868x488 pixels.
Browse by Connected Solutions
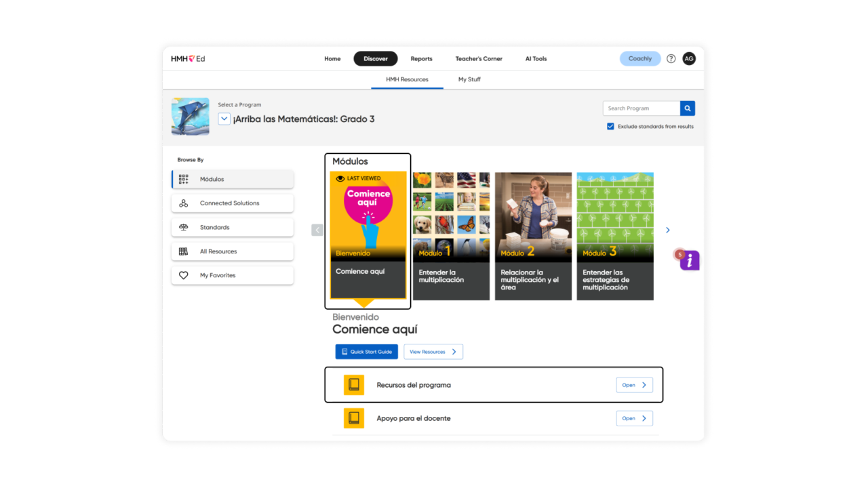[233, 203]
